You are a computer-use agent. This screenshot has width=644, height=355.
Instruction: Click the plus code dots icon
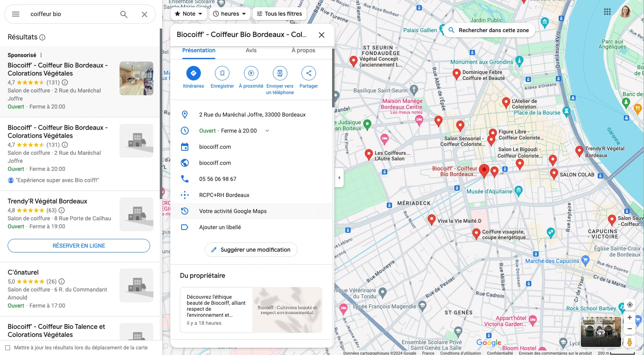(185, 195)
